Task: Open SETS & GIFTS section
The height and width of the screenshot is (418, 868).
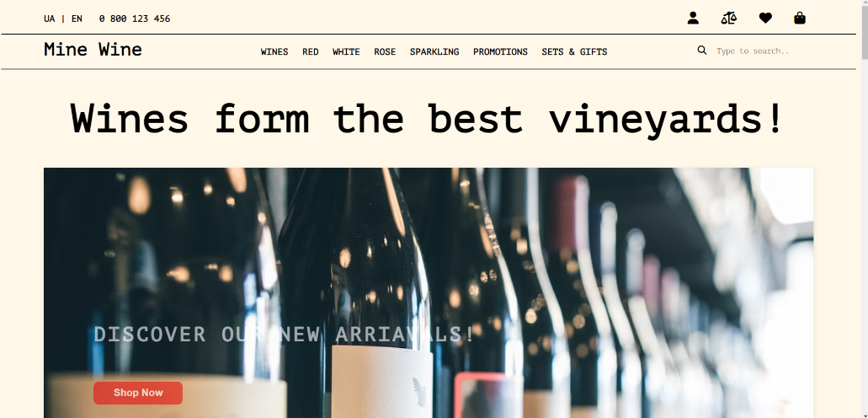Action: (575, 51)
